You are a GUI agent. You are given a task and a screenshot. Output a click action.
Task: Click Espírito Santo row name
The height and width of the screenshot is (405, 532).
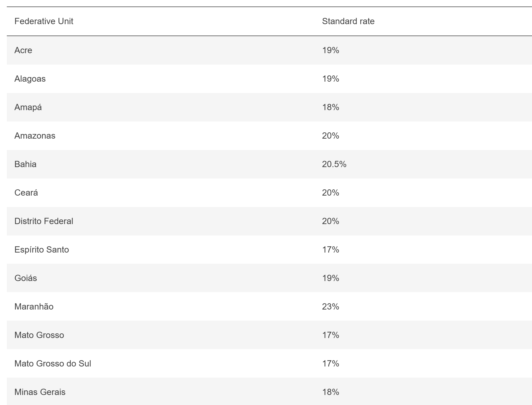pos(42,250)
